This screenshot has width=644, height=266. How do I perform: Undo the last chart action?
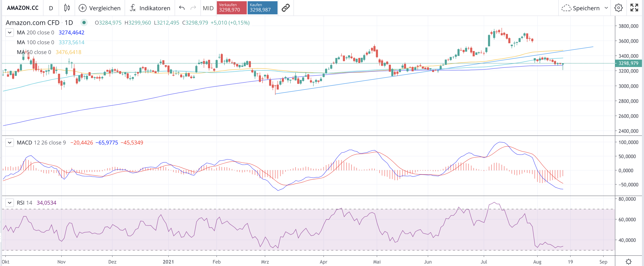click(182, 8)
